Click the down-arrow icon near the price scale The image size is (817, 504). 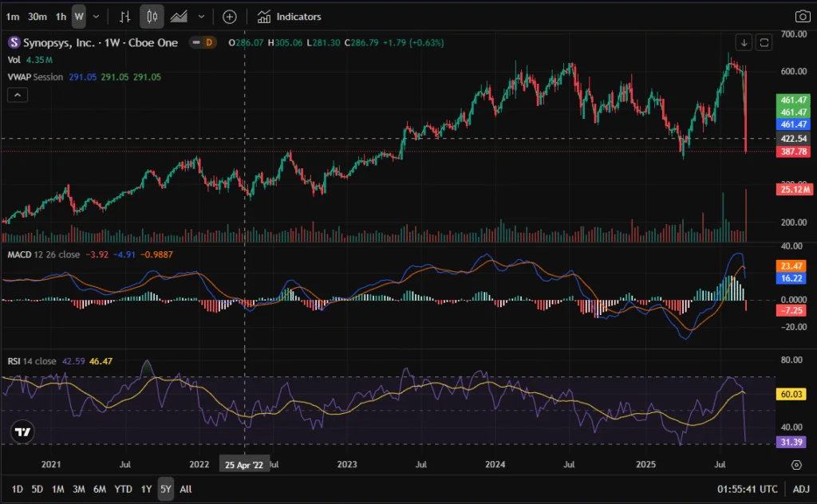(x=744, y=42)
